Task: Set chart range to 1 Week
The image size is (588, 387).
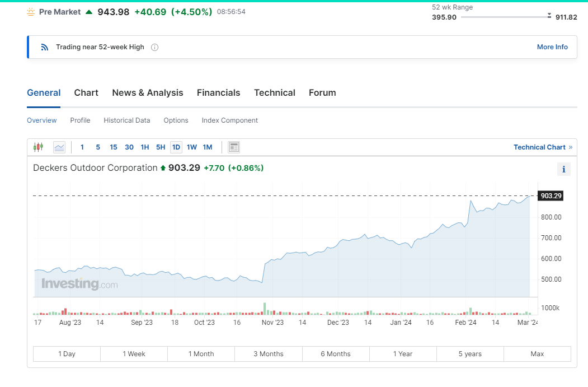Action: point(134,354)
